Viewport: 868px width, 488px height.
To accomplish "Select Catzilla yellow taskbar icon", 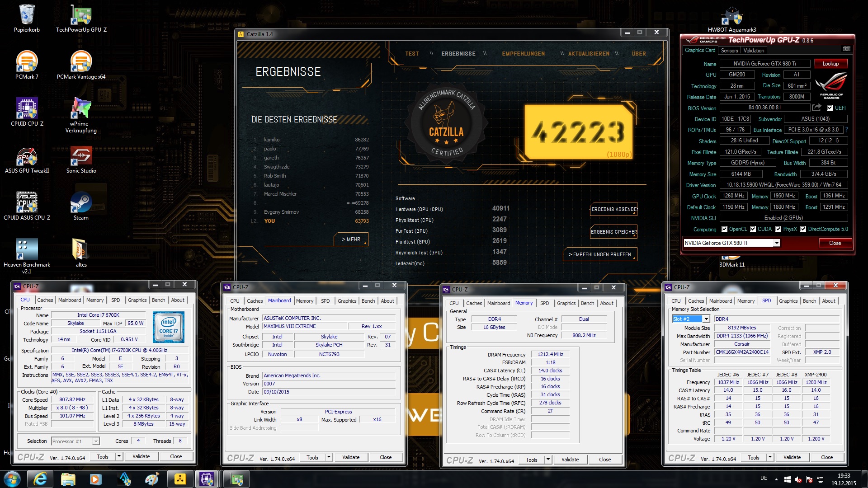I will [x=180, y=479].
